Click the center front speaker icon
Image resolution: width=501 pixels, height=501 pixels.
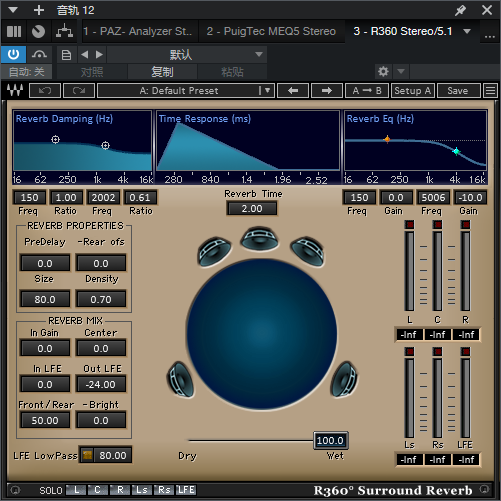tap(260, 239)
